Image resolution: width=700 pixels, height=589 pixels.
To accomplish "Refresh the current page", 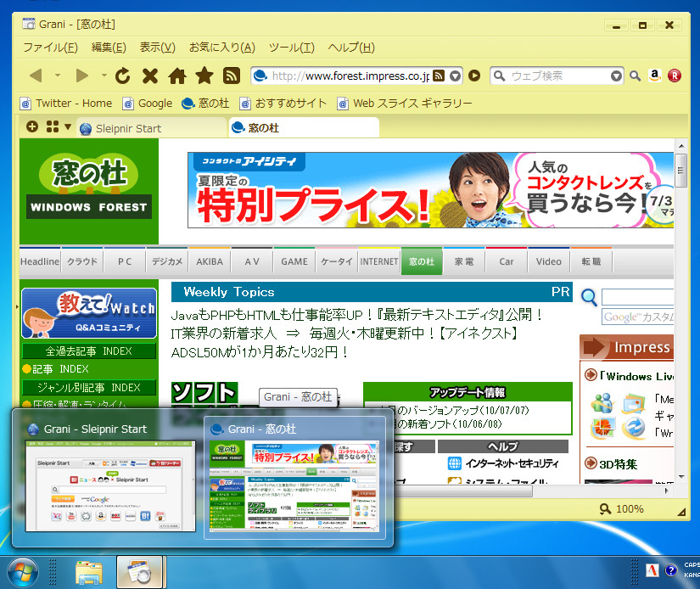I will pyautogui.click(x=123, y=76).
